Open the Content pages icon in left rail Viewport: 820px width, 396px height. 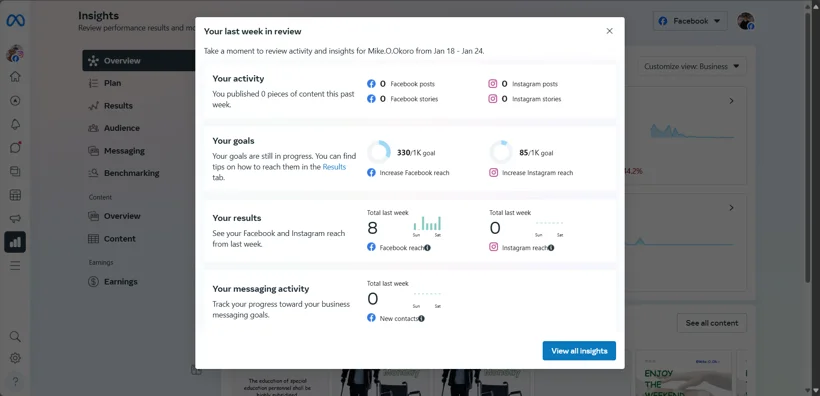(15, 171)
